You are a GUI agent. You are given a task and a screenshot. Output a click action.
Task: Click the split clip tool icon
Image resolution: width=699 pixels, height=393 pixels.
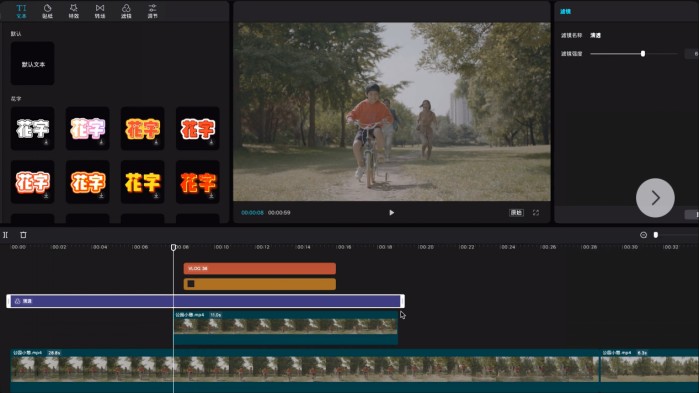tap(5, 235)
